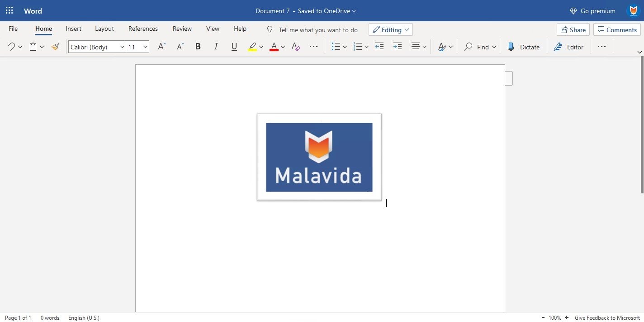
Task: Open more font options ellipsis
Action: pos(313,47)
